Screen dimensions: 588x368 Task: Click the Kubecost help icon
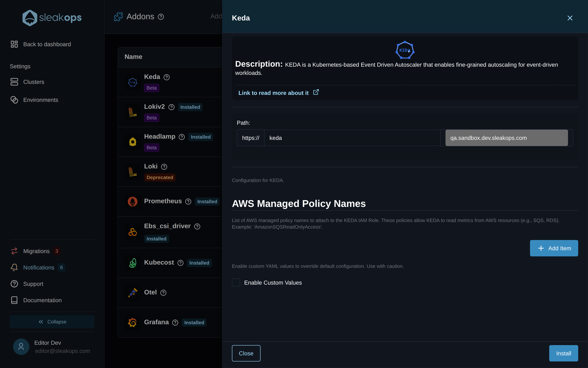coord(180,263)
